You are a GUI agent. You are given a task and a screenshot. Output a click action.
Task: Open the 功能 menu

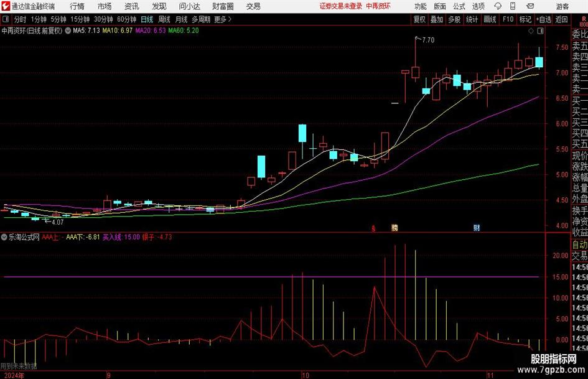[421, 6]
